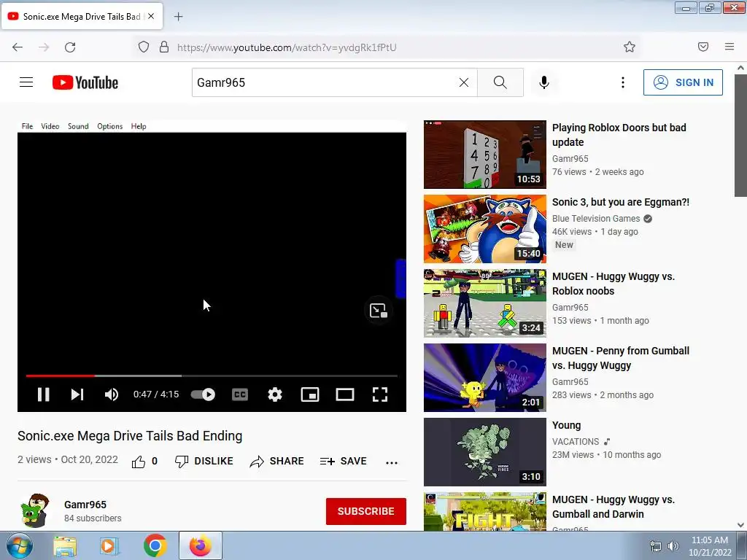
Task: Save page to Pocket
Action: [703, 47]
